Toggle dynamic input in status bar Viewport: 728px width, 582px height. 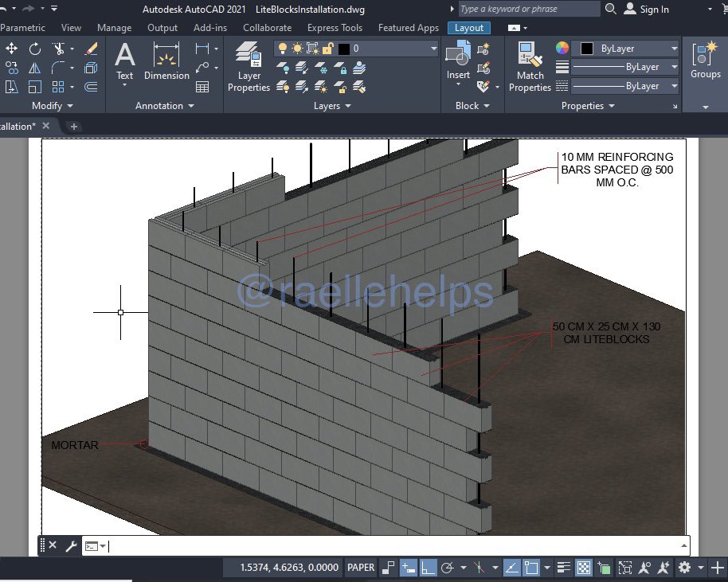tap(408, 568)
